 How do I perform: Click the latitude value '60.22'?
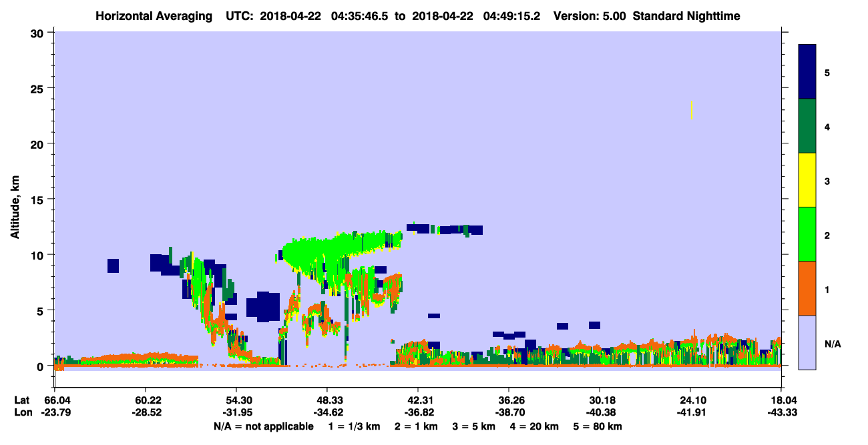145,400
